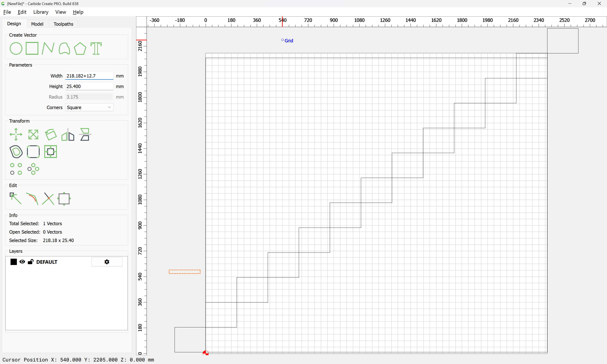This screenshot has height=364, width=607.
Task: Open the Mirror transform tool
Action: [68, 134]
